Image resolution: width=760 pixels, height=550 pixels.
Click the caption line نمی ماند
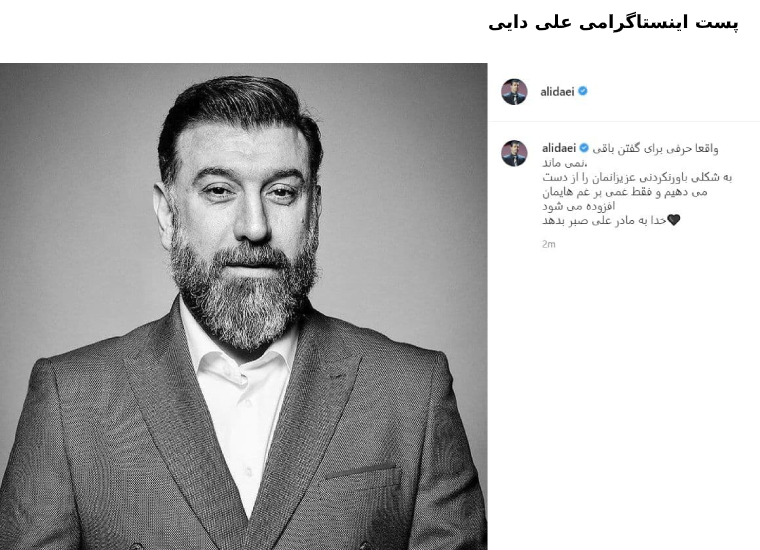(564, 163)
